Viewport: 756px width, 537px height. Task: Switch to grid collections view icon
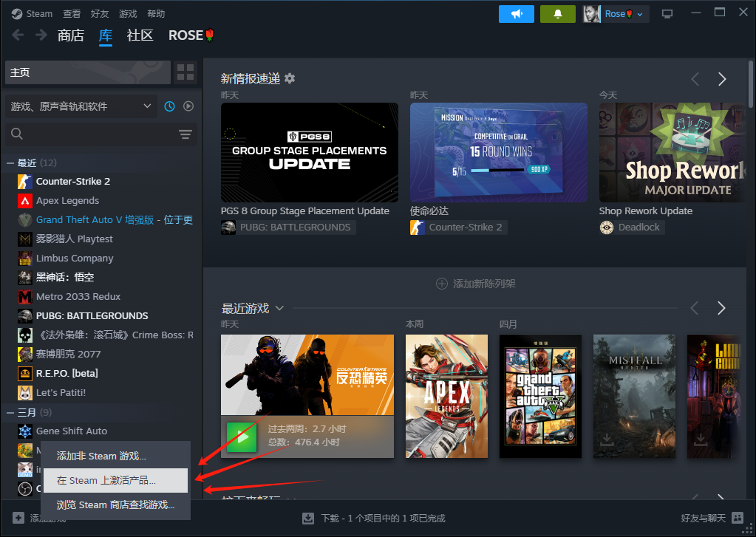[185, 72]
